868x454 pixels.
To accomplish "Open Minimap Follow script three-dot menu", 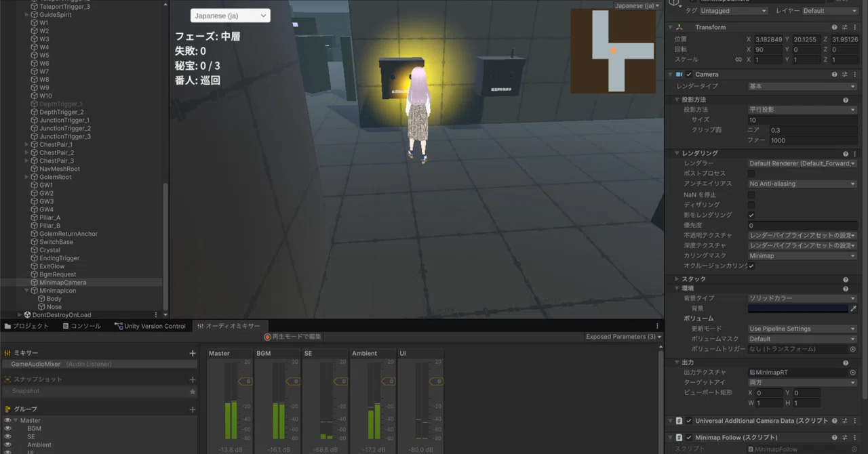I will (x=855, y=438).
